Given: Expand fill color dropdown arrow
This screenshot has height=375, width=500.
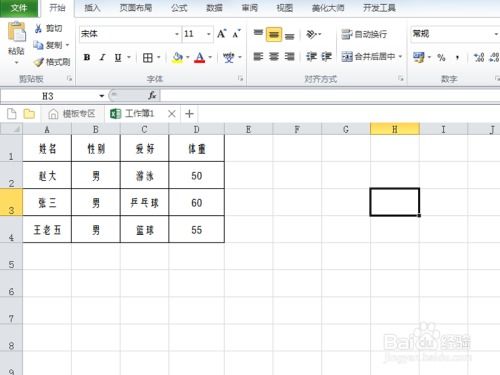Looking at the screenshot, I should (x=188, y=57).
